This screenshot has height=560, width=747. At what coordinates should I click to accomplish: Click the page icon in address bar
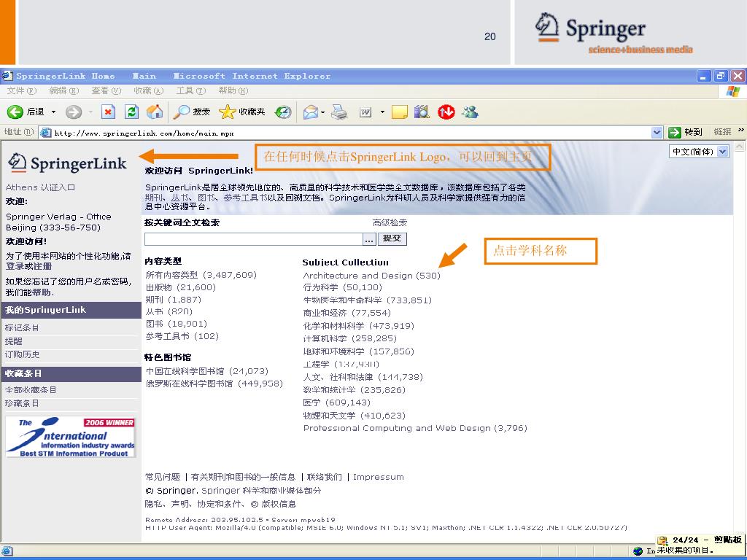click(46, 133)
